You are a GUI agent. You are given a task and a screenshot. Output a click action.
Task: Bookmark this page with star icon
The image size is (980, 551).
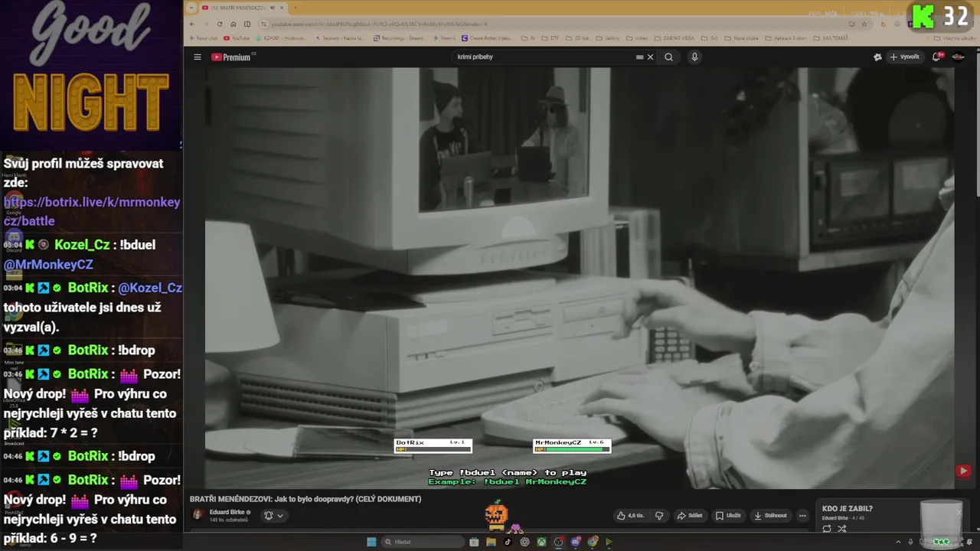[x=864, y=24]
